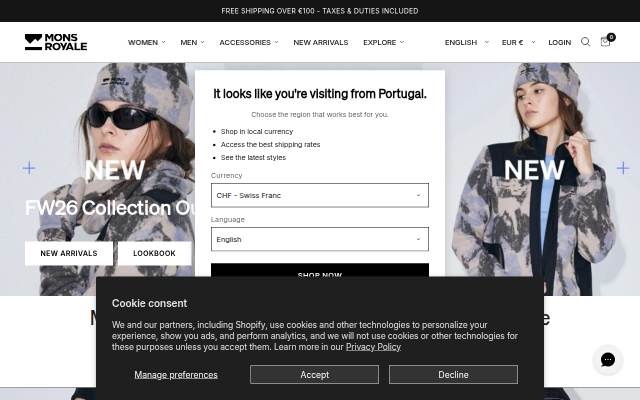Click the Cookie consent heading
Screen dimensions: 640x400
click(149, 303)
